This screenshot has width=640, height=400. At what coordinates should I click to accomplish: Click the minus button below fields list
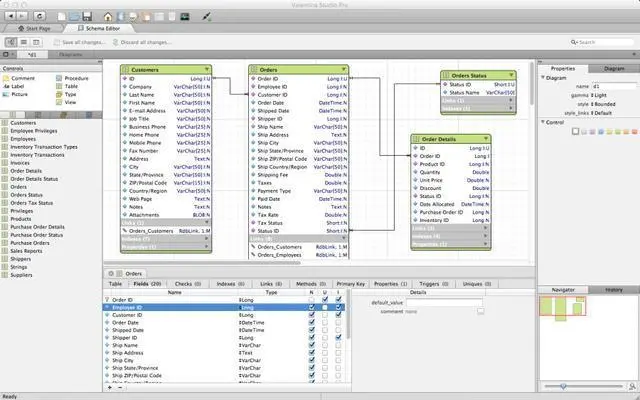120,387
